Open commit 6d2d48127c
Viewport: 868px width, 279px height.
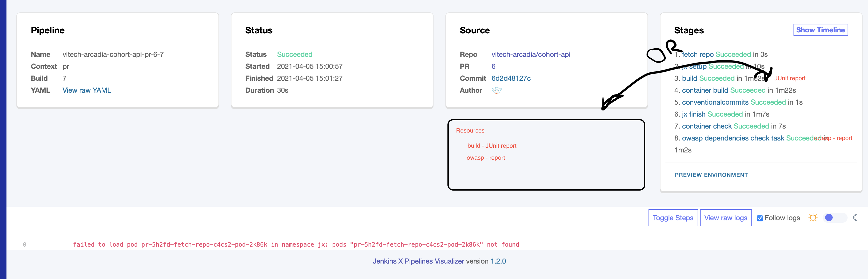[x=511, y=78]
